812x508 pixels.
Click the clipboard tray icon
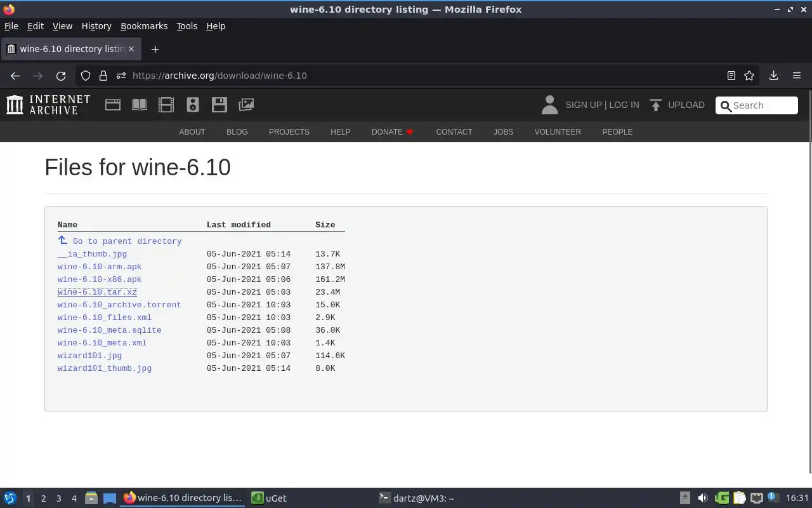[739, 498]
